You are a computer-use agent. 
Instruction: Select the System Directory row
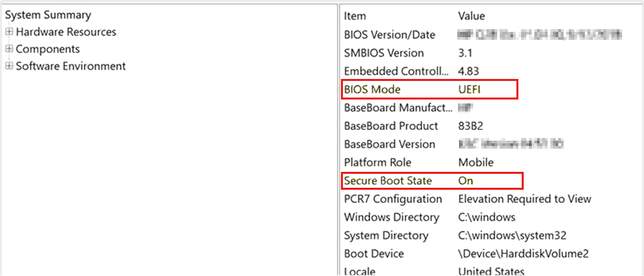[x=387, y=236]
